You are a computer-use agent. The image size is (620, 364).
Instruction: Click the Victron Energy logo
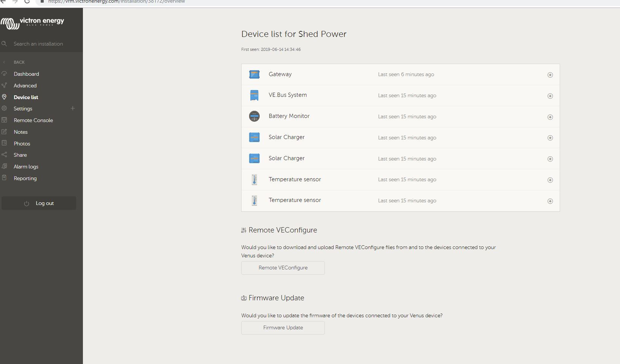point(32,23)
